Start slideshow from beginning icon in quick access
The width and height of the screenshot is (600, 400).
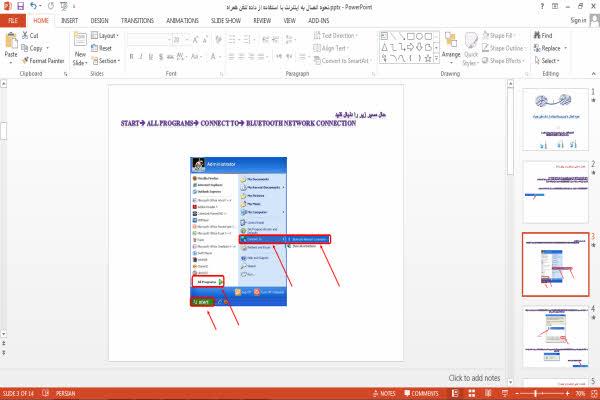[x=64, y=6]
